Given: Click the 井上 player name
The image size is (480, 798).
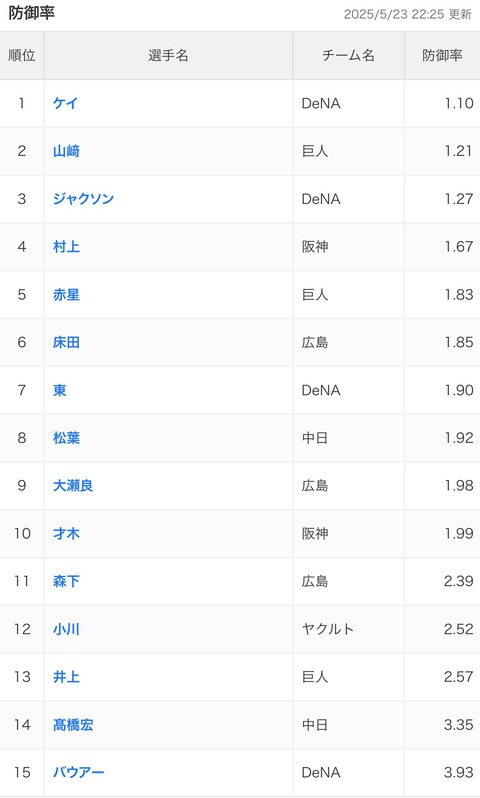Looking at the screenshot, I should 66,677.
